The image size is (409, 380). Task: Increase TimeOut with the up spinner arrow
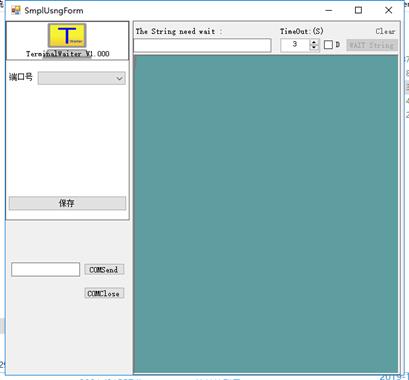(x=314, y=42)
